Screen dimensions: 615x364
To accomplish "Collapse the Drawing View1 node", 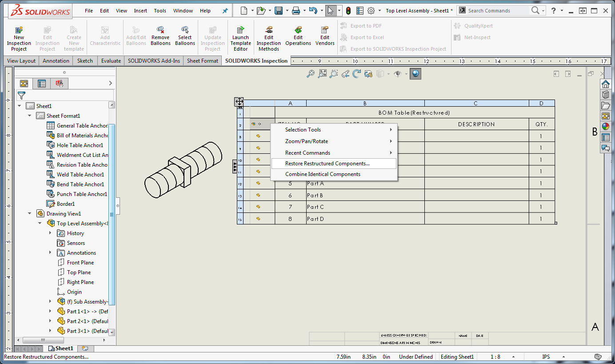I will point(30,213).
